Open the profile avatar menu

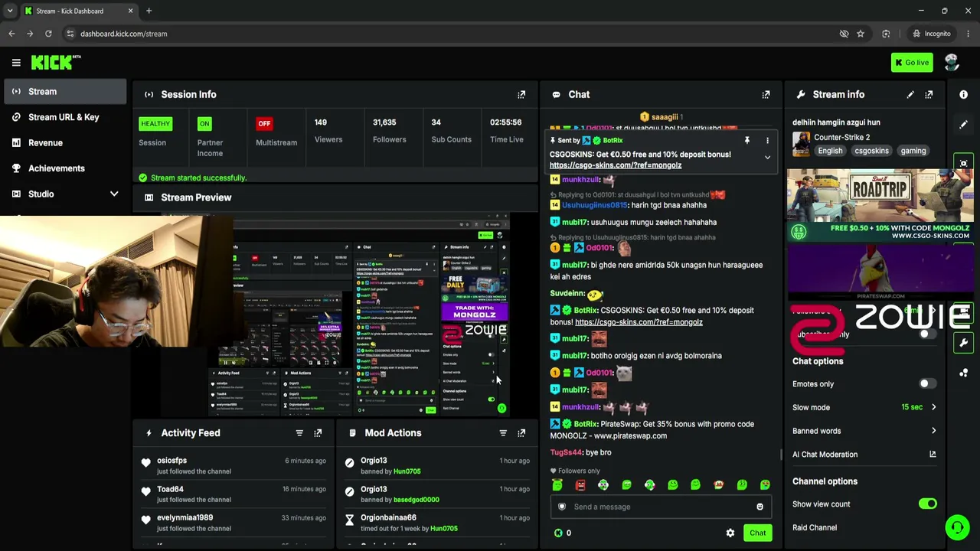pyautogui.click(x=952, y=63)
